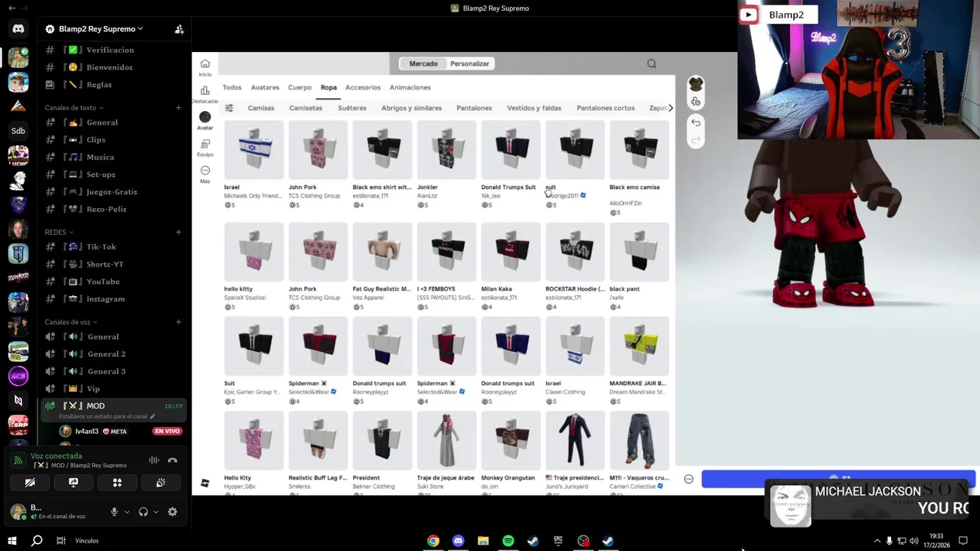The width and height of the screenshot is (980, 551).
Task: Select the Avatares tab
Action: tap(265, 87)
